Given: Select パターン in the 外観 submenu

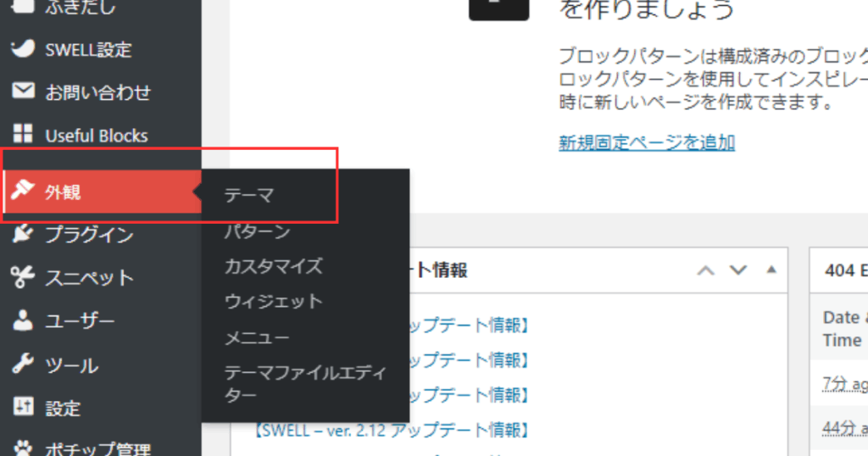Looking at the screenshot, I should click(x=258, y=231).
